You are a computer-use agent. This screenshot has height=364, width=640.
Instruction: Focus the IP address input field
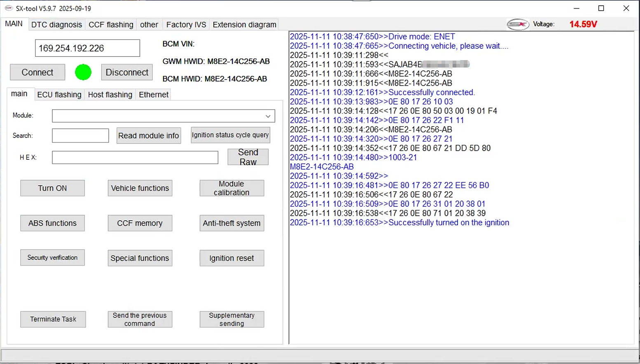coord(87,48)
